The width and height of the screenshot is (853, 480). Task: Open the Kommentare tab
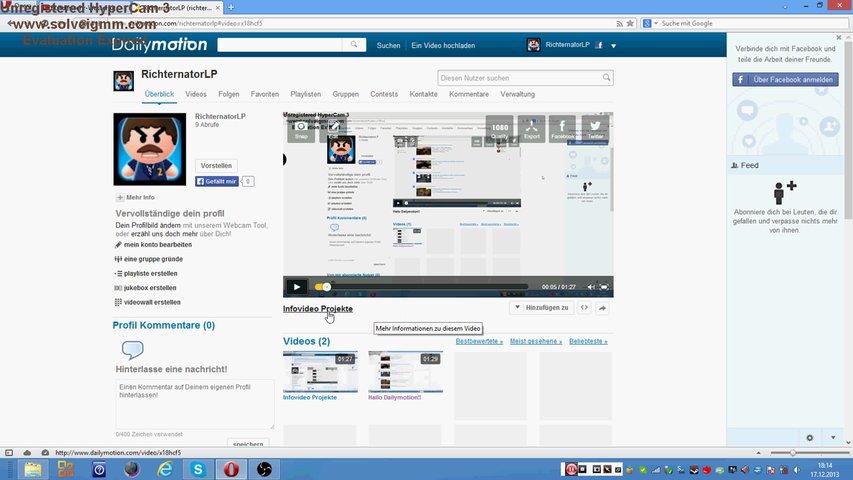[x=469, y=94]
